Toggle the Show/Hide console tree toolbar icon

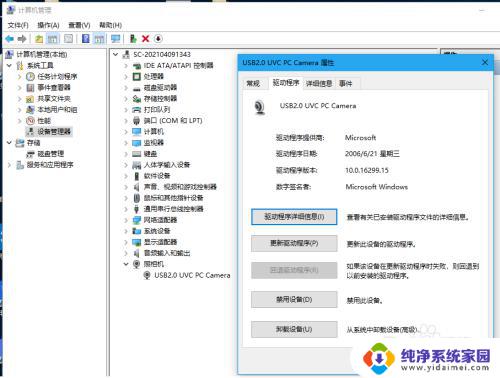[x=53, y=39]
